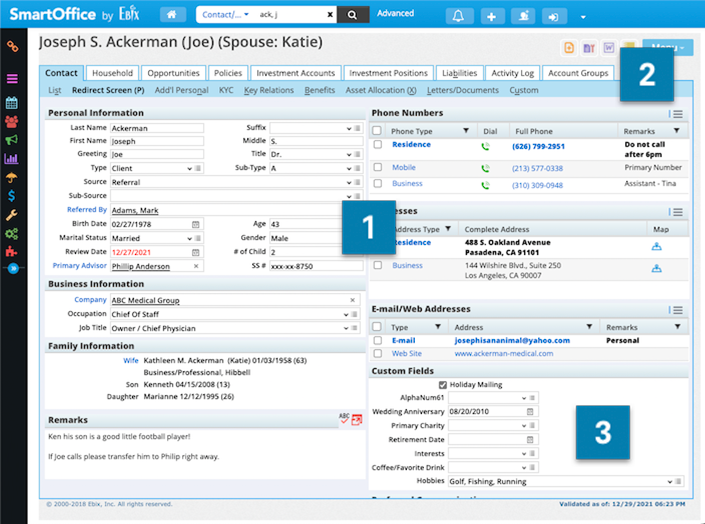Click the plus add-new icon
Viewport: 705px width, 524px height.
click(491, 16)
